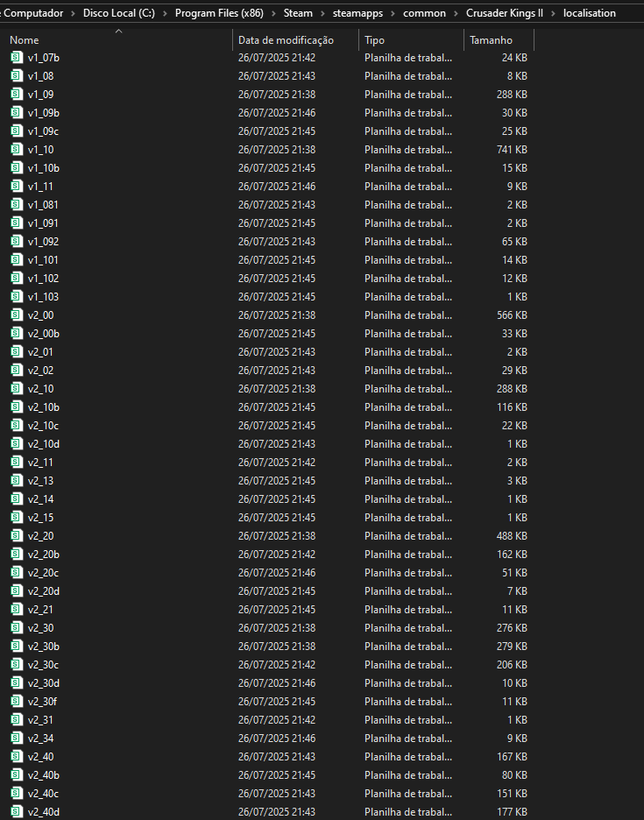Screen dimensions: 644x820
Task: Select file name v2_00b
Action: (44, 333)
